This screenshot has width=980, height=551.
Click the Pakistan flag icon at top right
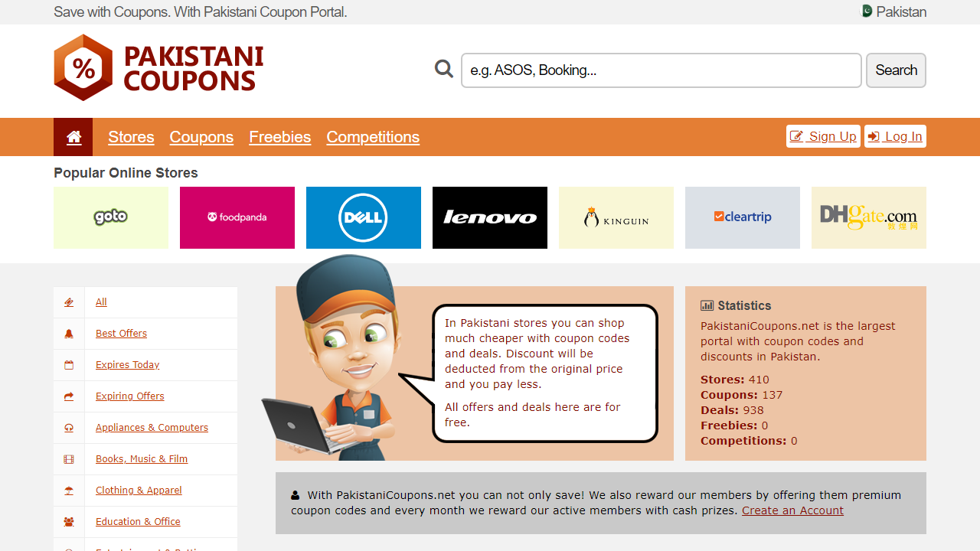[865, 11]
